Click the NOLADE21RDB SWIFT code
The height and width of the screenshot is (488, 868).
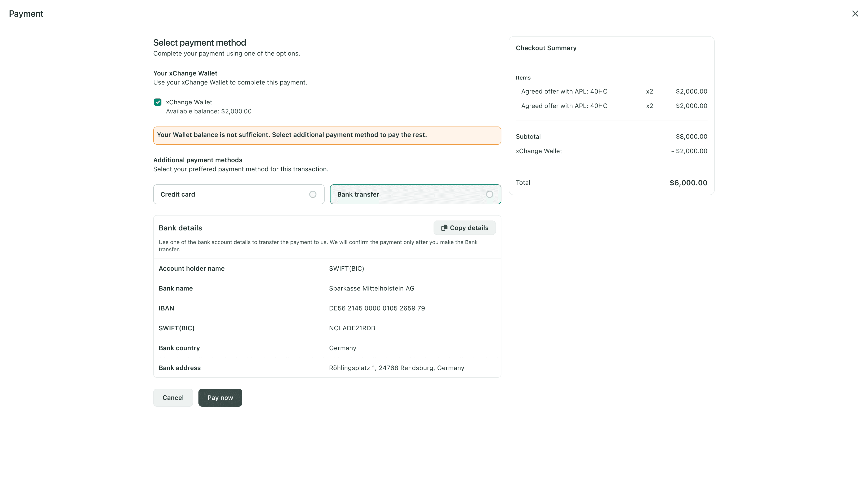(352, 328)
